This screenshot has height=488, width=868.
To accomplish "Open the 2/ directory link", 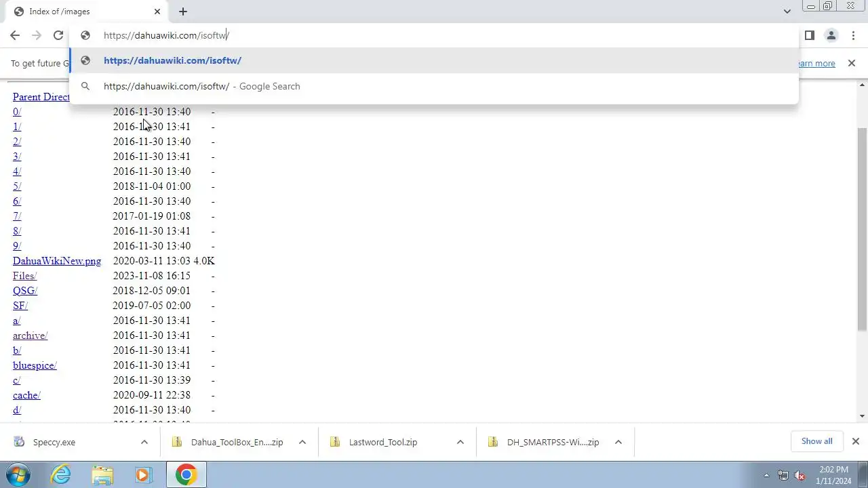I will coord(17,142).
